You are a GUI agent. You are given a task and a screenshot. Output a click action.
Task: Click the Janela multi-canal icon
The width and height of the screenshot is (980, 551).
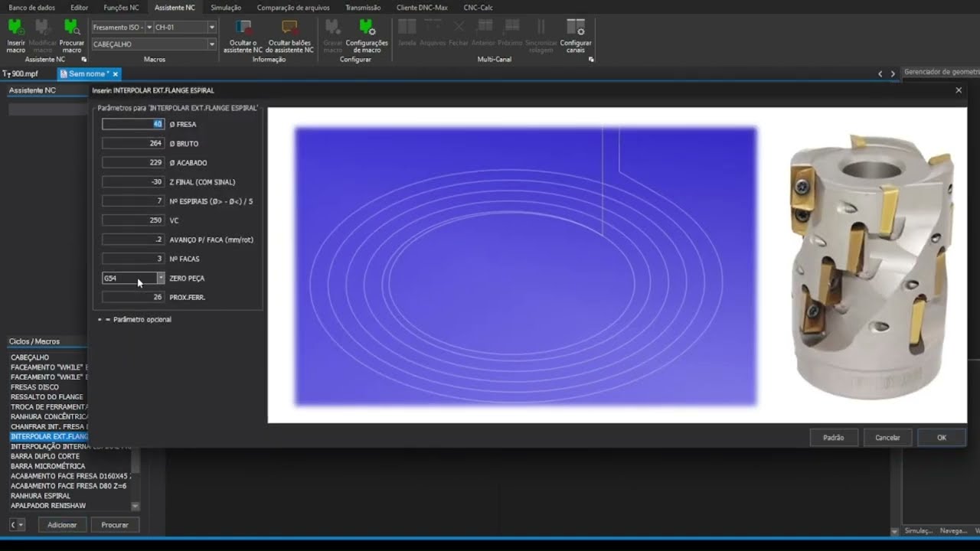(x=407, y=32)
